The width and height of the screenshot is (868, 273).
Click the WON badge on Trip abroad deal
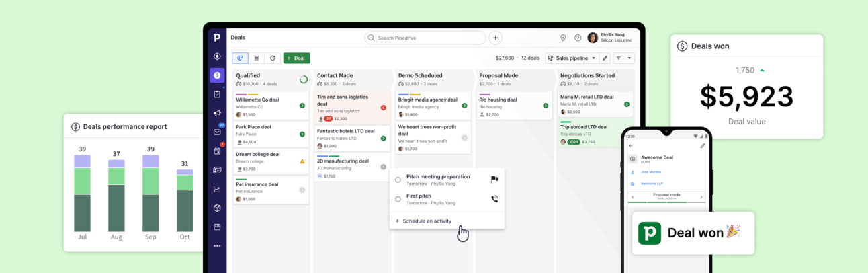tap(574, 142)
